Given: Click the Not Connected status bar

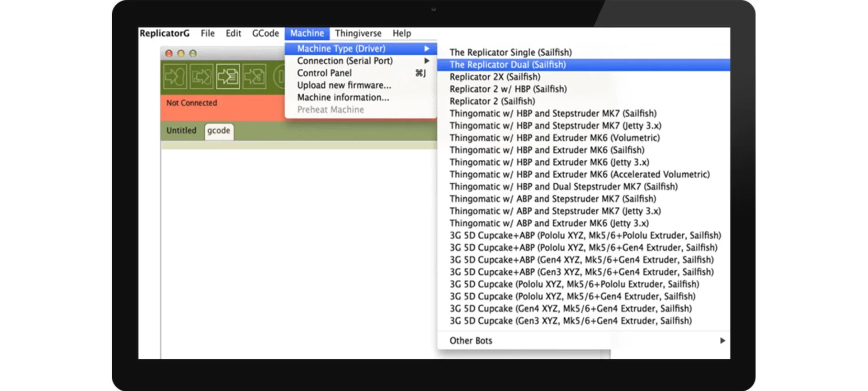Looking at the screenshot, I should tap(223, 107).
